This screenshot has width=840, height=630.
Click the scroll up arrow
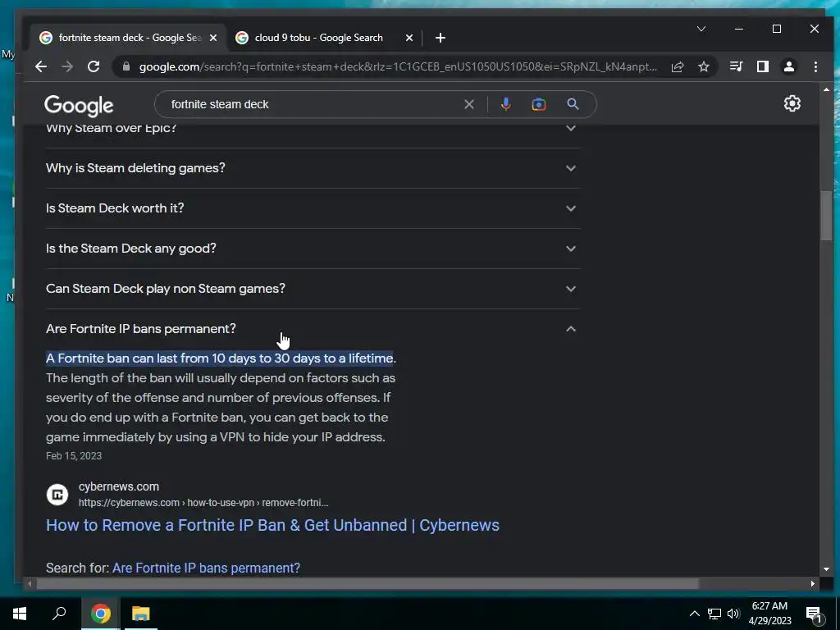[826, 89]
